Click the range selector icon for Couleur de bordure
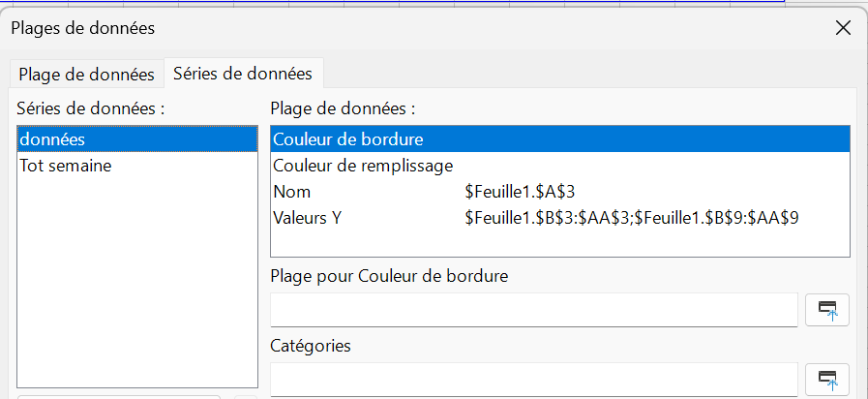Viewport: 868px width, 399px height. click(826, 310)
